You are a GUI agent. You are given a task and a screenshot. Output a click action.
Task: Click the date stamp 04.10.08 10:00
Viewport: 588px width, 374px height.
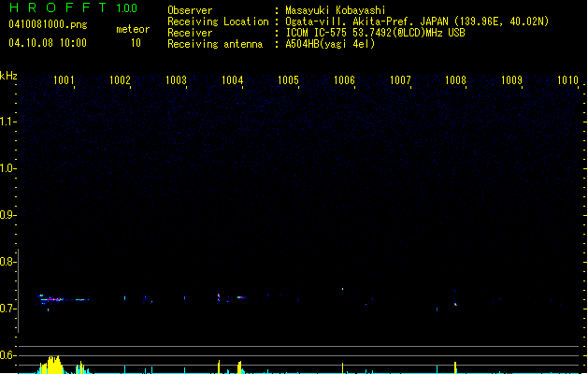click(48, 43)
